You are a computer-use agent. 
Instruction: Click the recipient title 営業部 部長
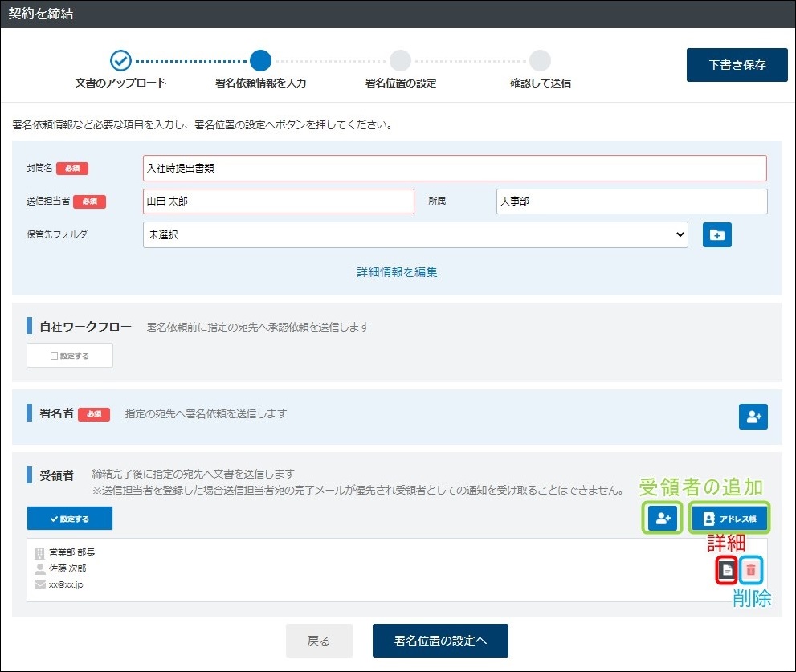tap(71, 552)
